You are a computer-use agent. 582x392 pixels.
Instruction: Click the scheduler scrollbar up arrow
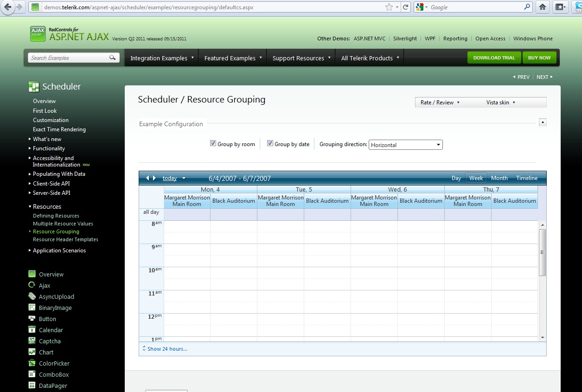(x=543, y=225)
